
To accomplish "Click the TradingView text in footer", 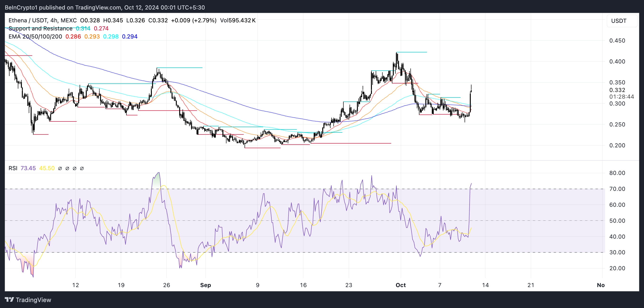I will [x=33, y=300].
